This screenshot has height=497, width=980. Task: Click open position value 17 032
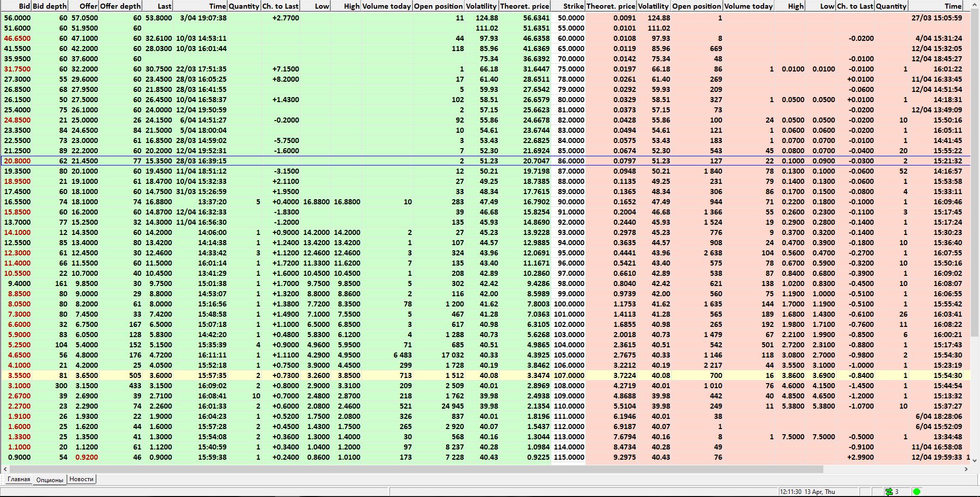[453, 355]
